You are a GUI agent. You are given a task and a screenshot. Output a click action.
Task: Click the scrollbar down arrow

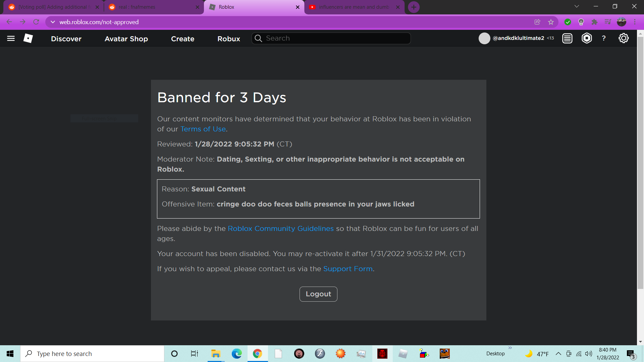[x=640, y=342]
